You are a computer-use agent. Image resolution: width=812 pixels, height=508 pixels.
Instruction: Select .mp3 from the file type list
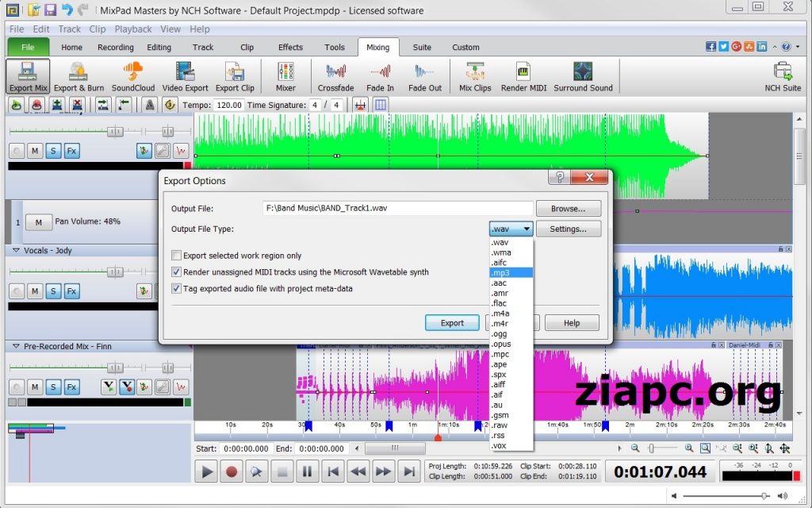pyautogui.click(x=511, y=273)
